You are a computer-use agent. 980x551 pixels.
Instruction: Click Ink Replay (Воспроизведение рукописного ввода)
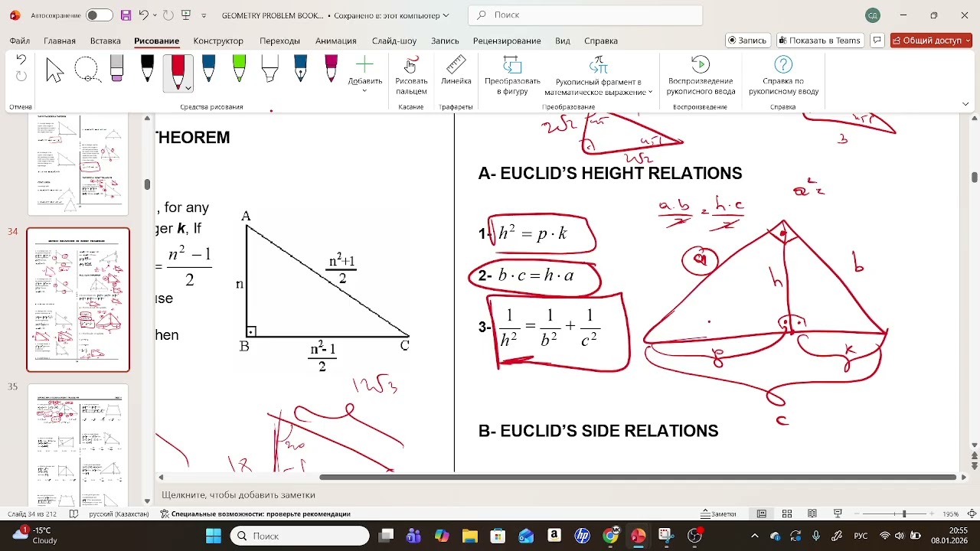click(701, 75)
